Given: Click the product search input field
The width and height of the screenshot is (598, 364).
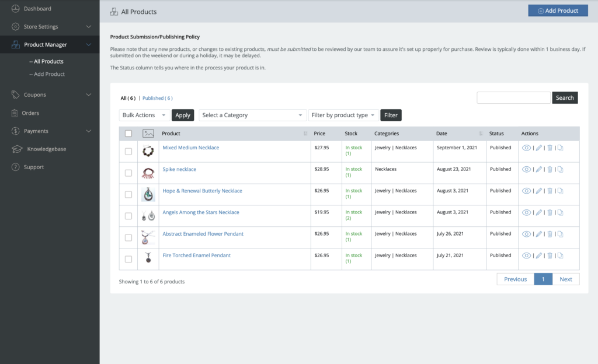Looking at the screenshot, I should click(513, 98).
